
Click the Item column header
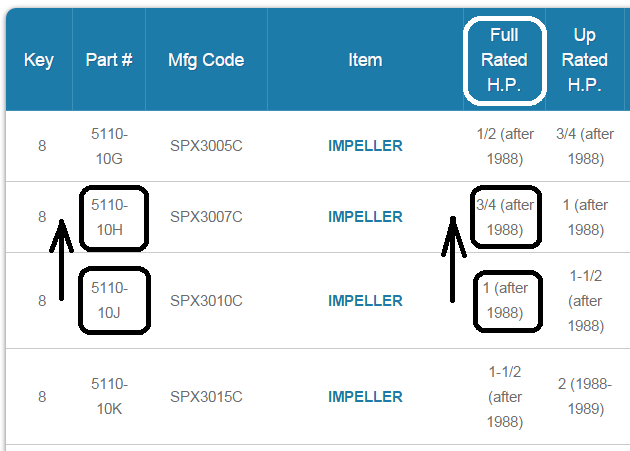pos(365,60)
